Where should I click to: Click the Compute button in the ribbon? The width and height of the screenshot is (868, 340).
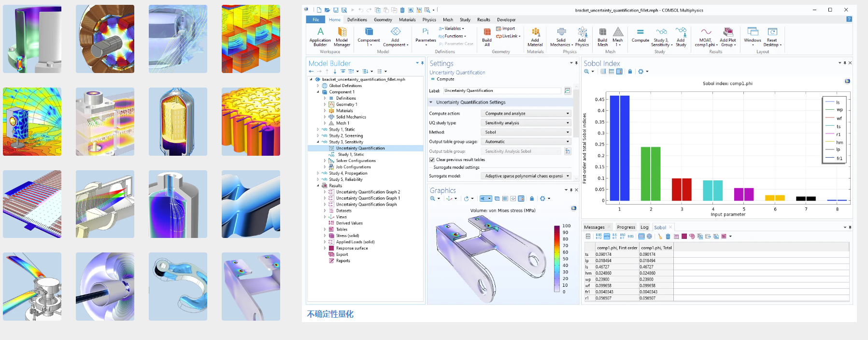[640, 37]
